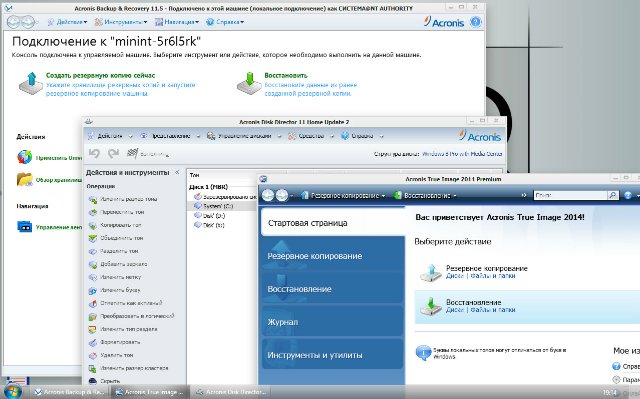Click 'Изменить размер кластера' operation
Viewport: 640px width, 399px height.
(x=134, y=368)
